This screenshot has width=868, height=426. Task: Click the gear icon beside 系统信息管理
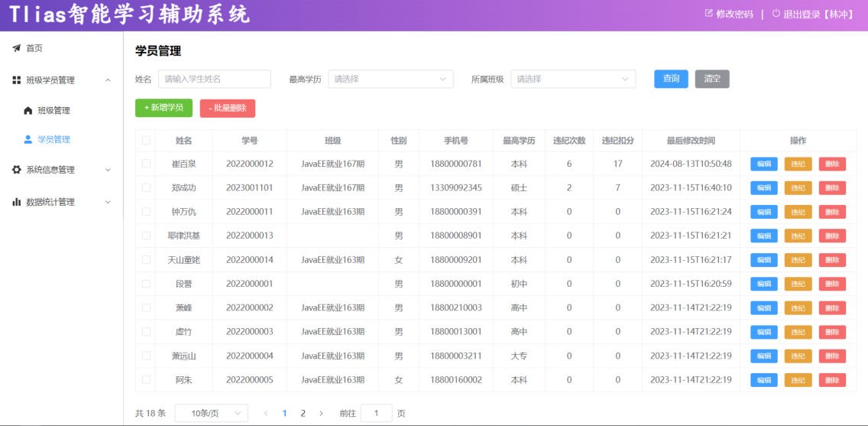(x=17, y=170)
